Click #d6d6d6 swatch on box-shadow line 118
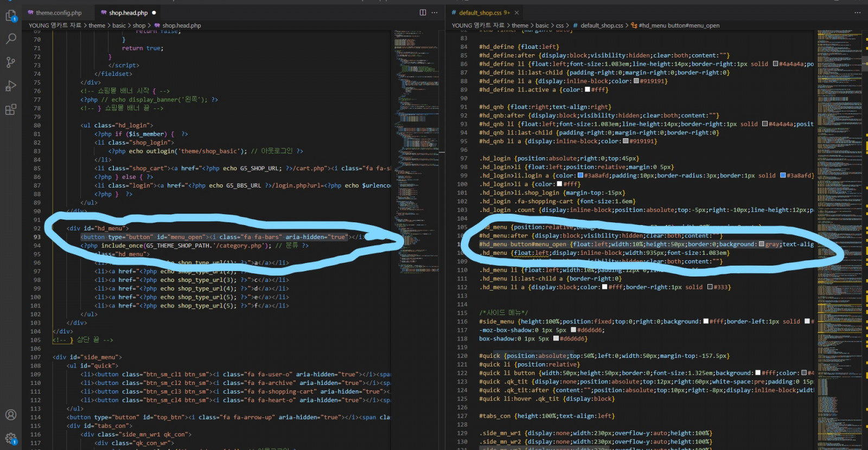The width and height of the screenshot is (868, 450). [x=556, y=339]
